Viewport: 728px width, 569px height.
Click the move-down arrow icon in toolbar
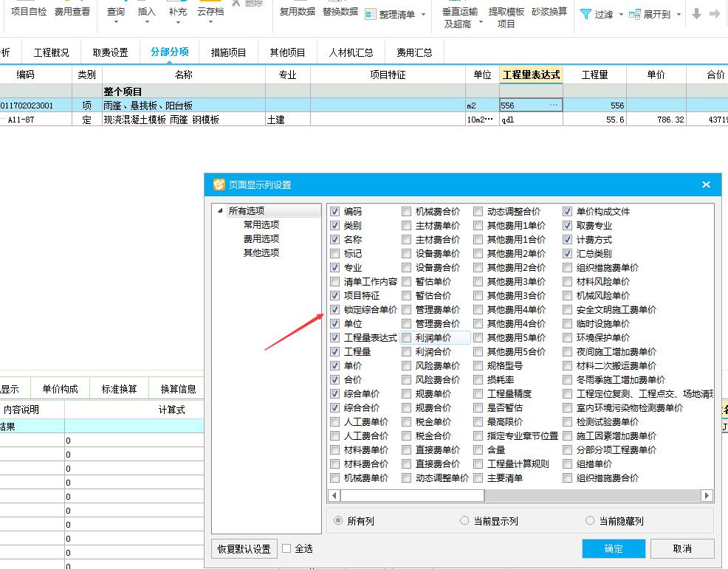click(x=696, y=14)
